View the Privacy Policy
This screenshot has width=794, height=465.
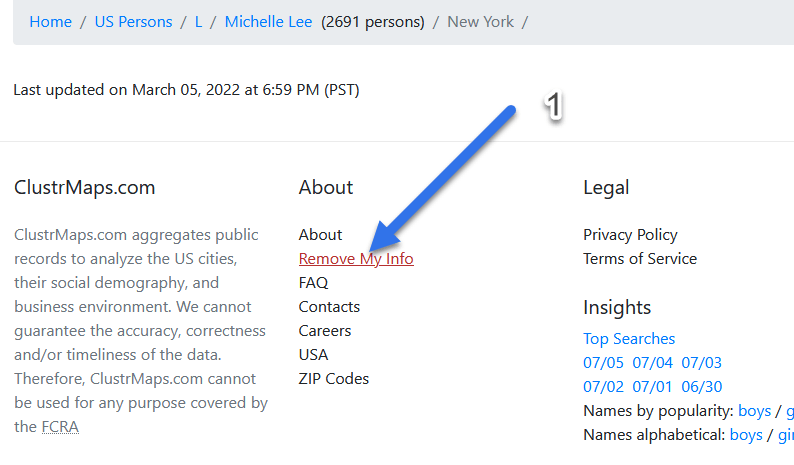pos(630,234)
